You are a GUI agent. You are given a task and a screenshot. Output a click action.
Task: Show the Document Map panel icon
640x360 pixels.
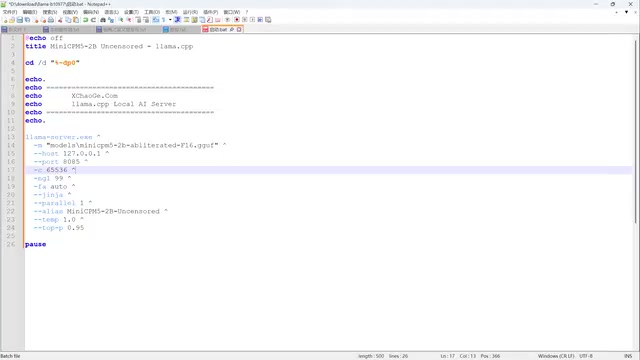click(x=194, y=20)
